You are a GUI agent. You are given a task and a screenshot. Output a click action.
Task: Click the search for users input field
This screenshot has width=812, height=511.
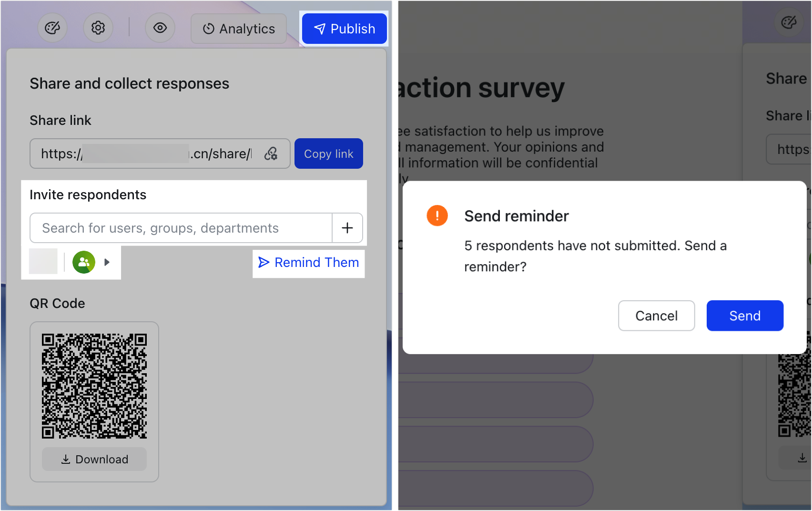pos(181,228)
